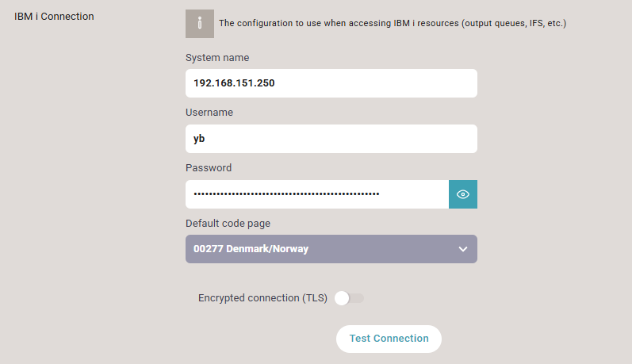
Task: Click the IBM i resources description text
Action: pyautogui.click(x=393, y=23)
